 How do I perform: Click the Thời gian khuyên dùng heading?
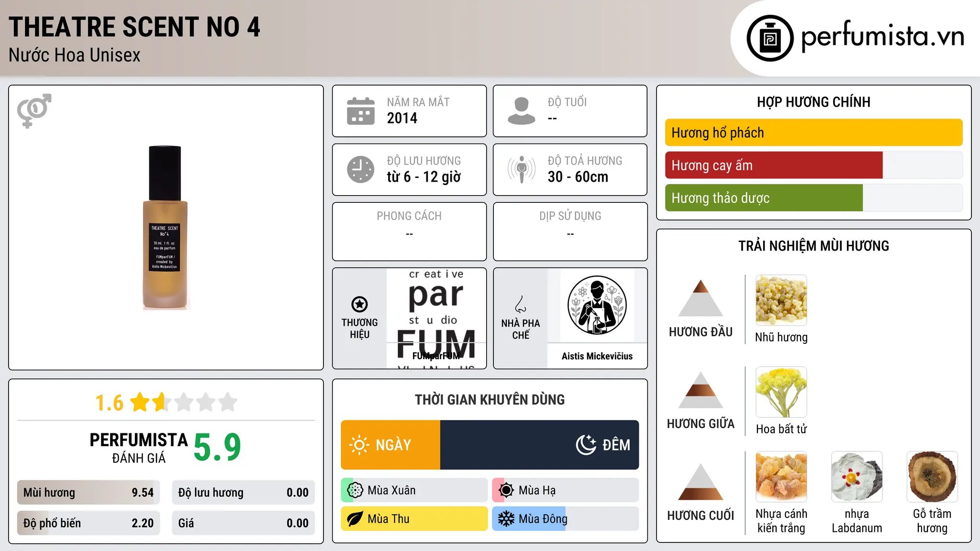point(490,399)
